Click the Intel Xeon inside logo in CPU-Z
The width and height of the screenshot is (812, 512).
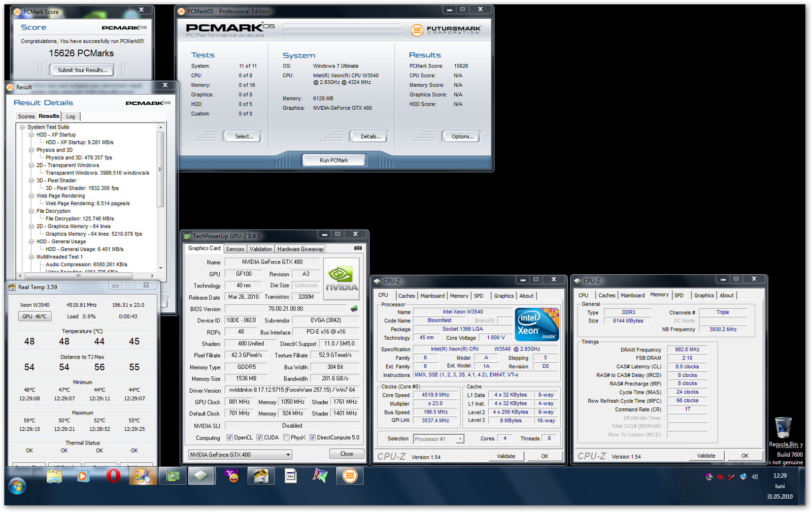pos(537,324)
